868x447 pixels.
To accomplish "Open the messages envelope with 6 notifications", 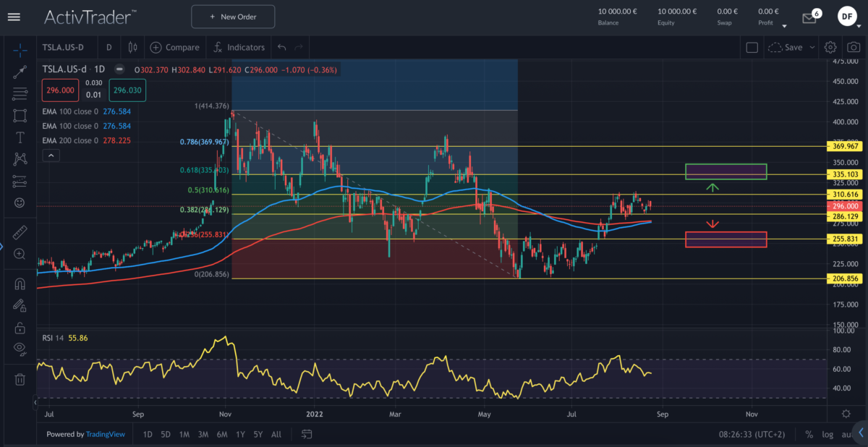I will [x=810, y=17].
